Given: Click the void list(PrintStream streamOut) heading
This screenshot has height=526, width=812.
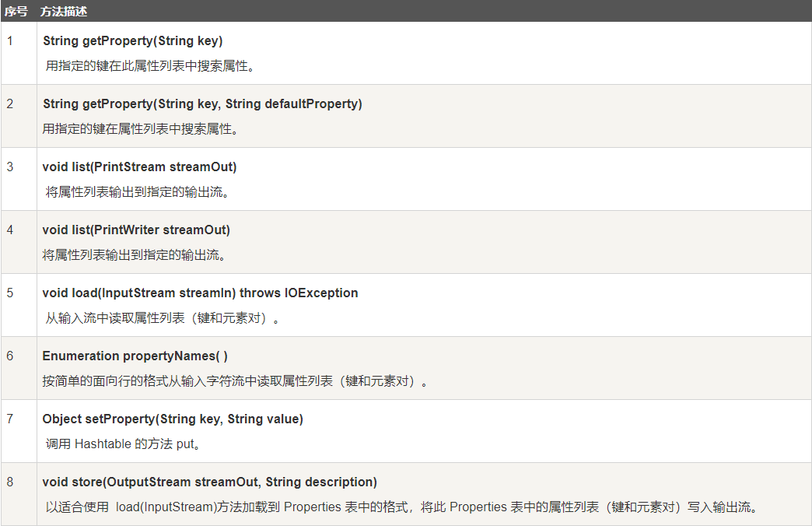Looking at the screenshot, I should click(x=139, y=167).
